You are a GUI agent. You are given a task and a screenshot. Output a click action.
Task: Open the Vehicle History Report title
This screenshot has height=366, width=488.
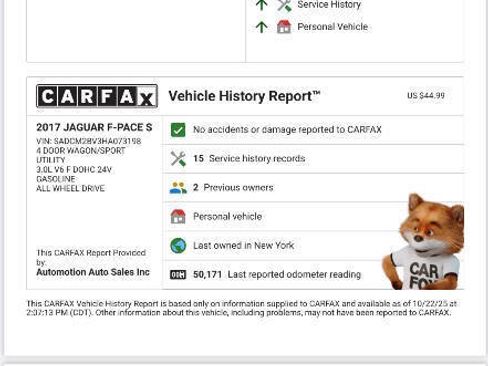pos(244,96)
